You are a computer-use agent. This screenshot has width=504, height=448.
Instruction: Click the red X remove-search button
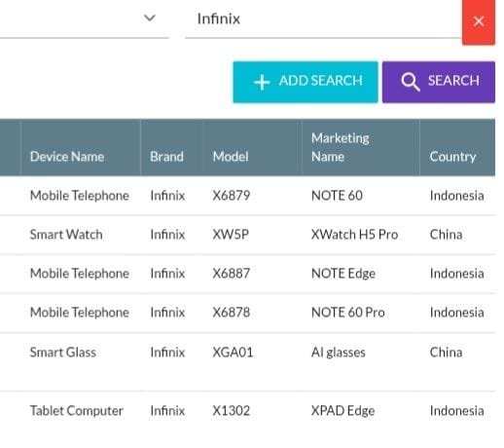point(478,21)
